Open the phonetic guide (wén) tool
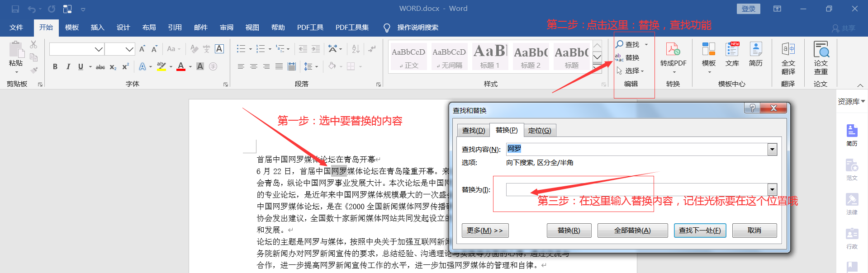 (x=207, y=49)
